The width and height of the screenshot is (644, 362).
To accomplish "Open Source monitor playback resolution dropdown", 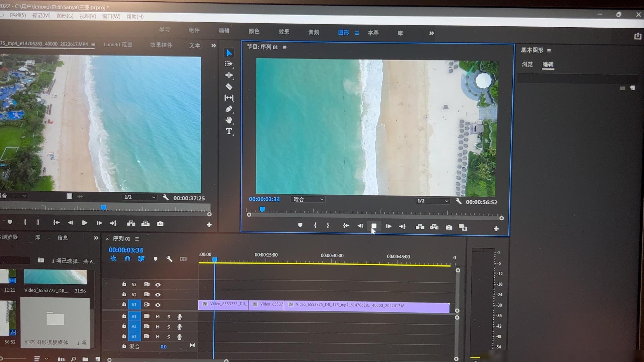I will click(139, 197).
